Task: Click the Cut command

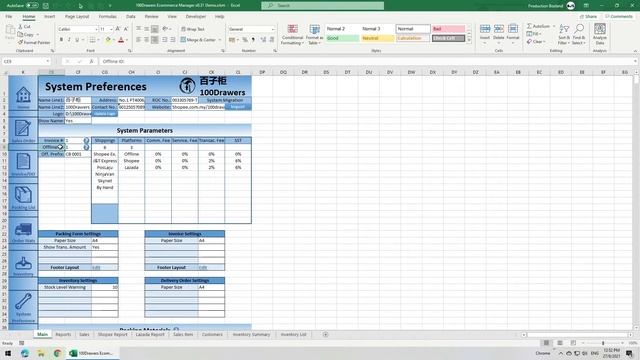Action: click(24, 27)
